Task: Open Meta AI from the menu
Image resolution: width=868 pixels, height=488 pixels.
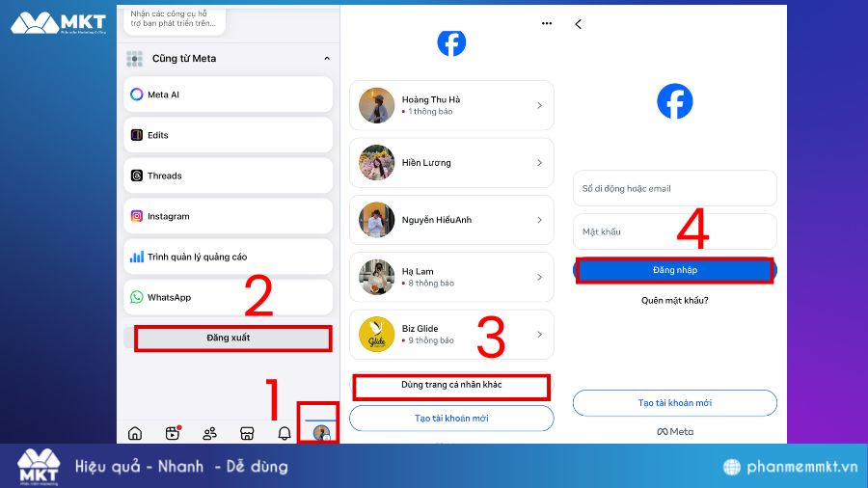Action: [228, 95]
